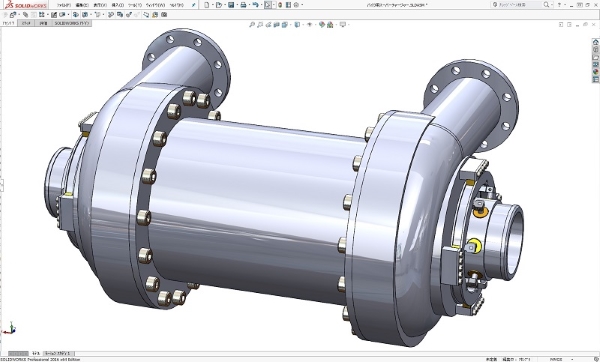Click the Undo arrow icon
Viewport: 600px width, 362px height.
pos(256,5)
